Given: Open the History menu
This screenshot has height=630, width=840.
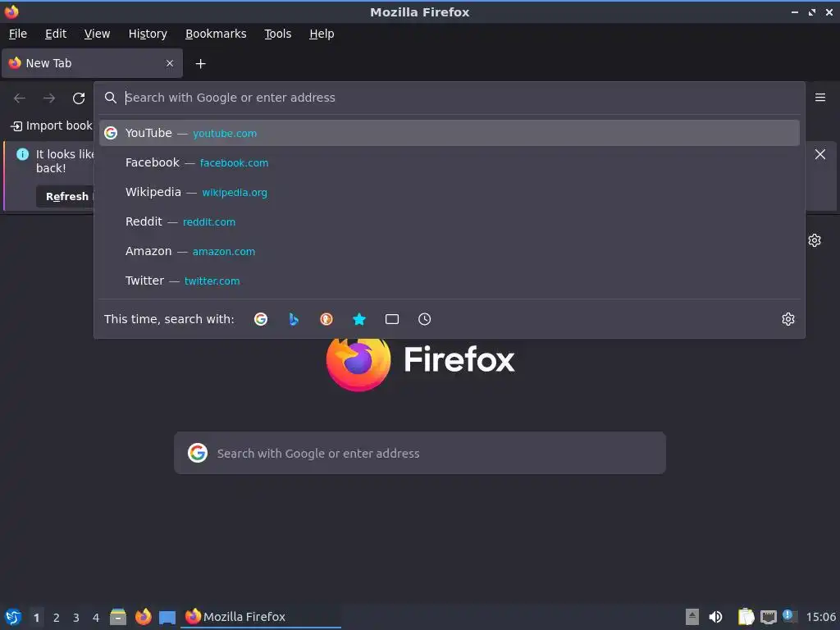Looking at the screenshot, I should click(x=148, y=34).
